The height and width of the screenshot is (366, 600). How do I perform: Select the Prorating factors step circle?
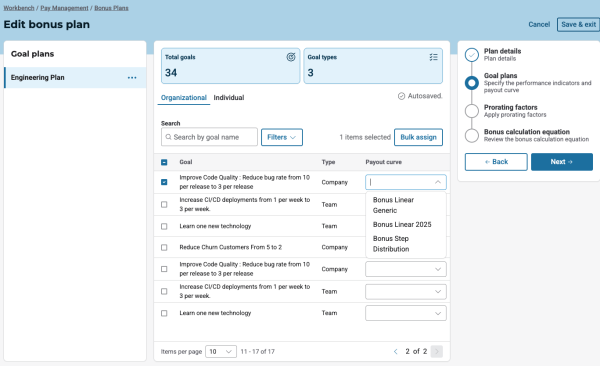coord(472,111)
